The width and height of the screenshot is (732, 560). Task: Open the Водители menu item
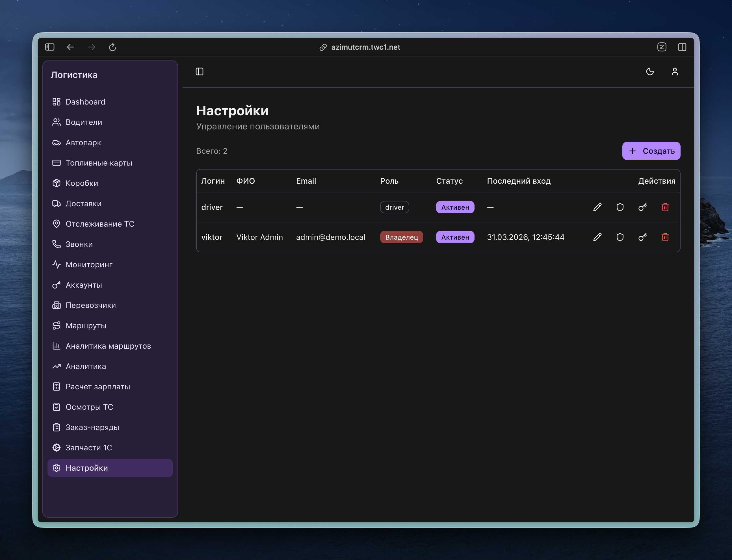(x=84, y=122)
